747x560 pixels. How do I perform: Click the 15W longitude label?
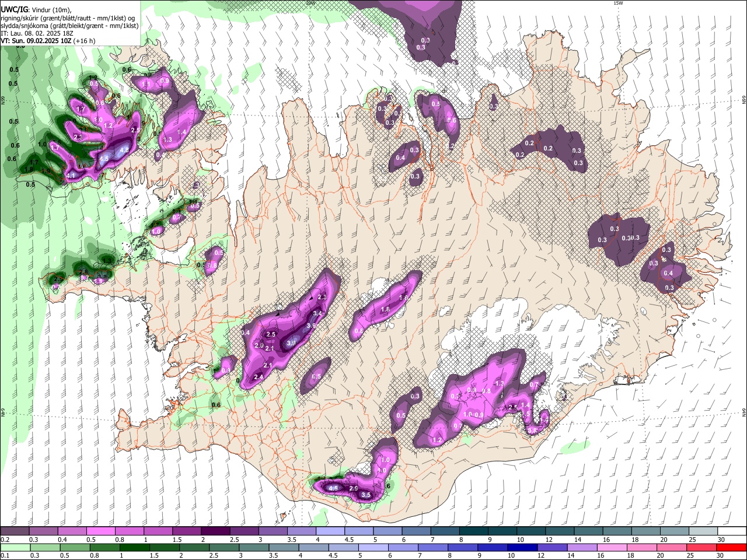618,3
